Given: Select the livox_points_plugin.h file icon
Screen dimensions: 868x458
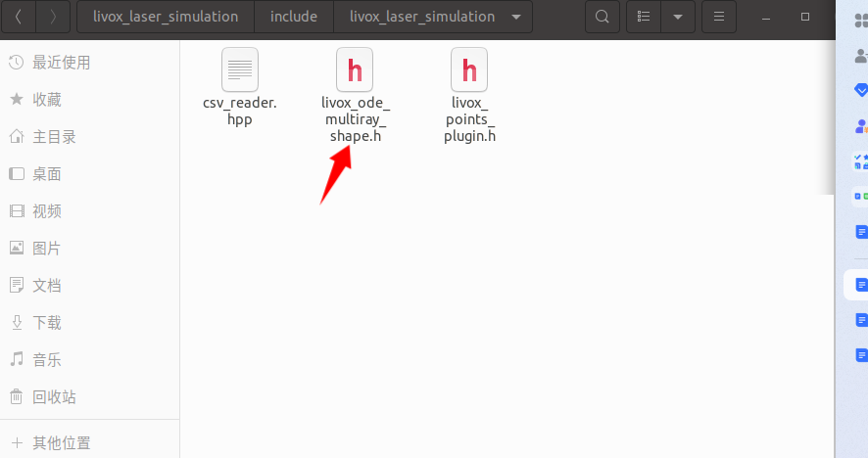Looking at the screenshot, I should pos(469,69).
